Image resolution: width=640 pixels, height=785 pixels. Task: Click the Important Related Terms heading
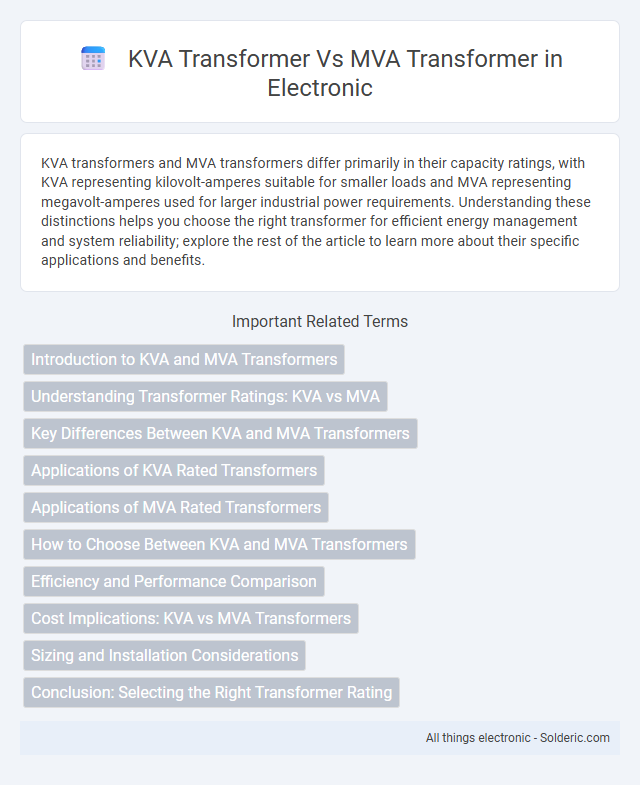pos(320,321)
